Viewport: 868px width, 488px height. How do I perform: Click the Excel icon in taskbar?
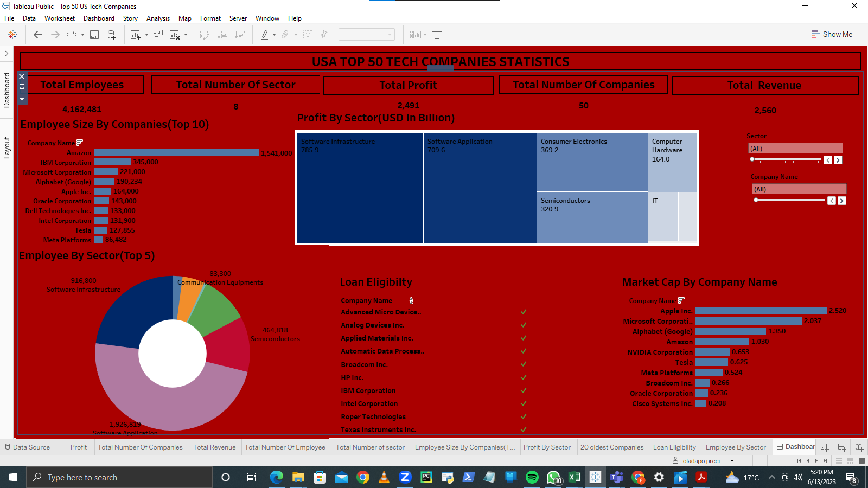[575, 477]
